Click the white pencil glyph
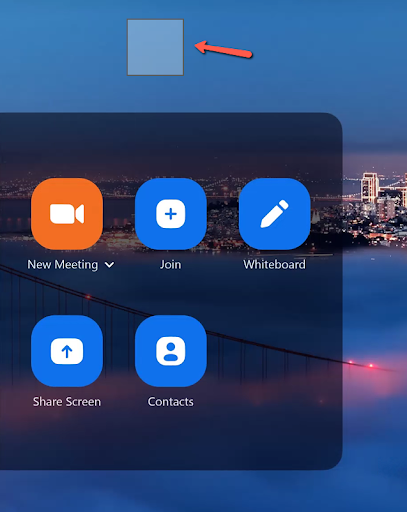Viewport: 407px width, 512px height. point(275,214)
